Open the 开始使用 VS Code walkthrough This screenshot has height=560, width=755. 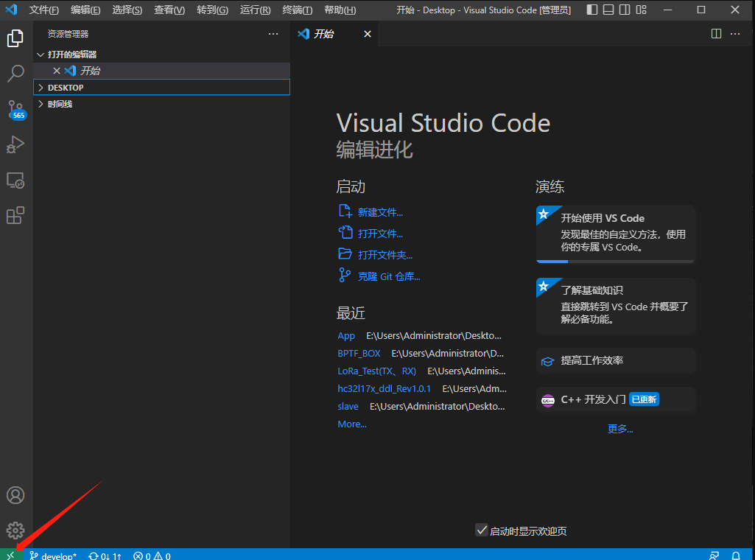pos(615,234)
